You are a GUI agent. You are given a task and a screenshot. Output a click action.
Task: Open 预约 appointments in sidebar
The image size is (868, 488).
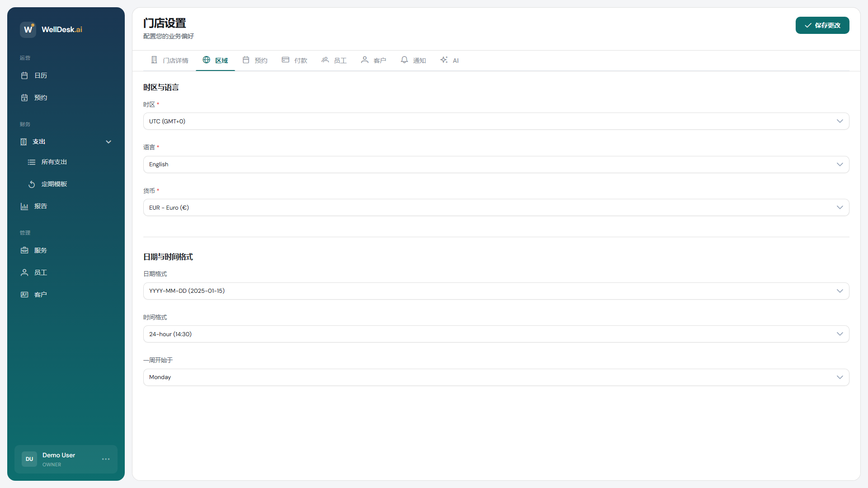point(40,98)
